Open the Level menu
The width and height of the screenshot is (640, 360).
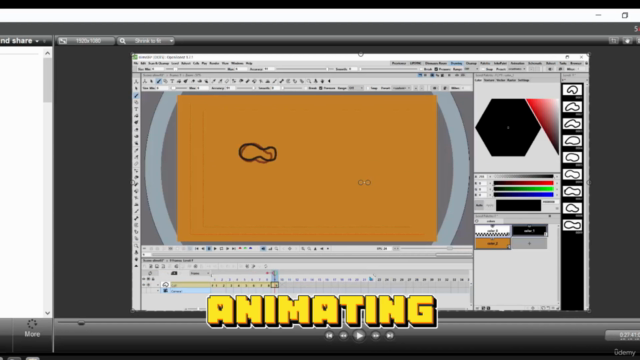pos(175,63)
